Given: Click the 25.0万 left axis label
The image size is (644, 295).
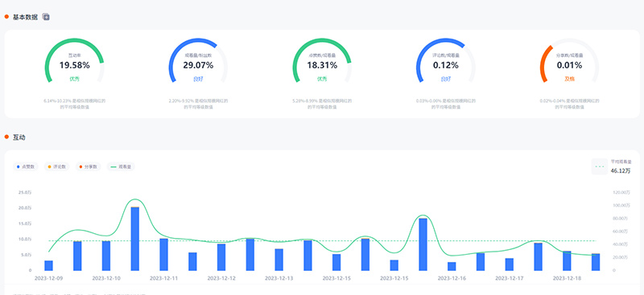Looking at the screenshot, I should point(25,192).
